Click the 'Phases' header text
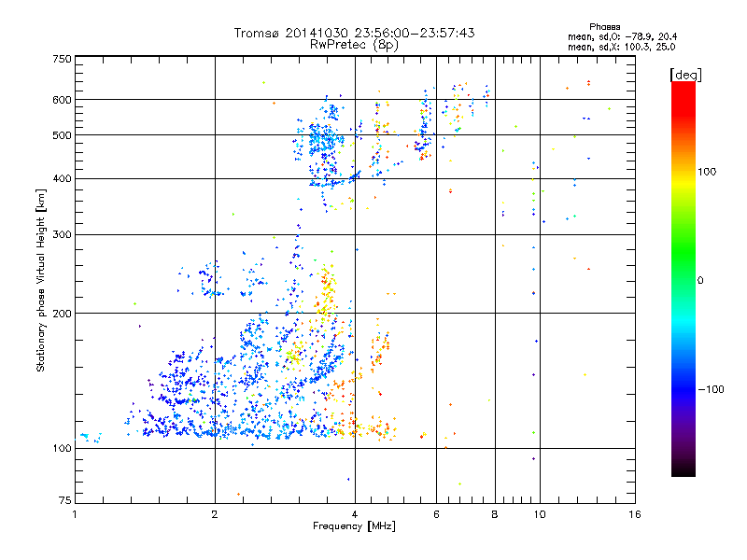This screenshot has height=560, width=747. [604, 27]
